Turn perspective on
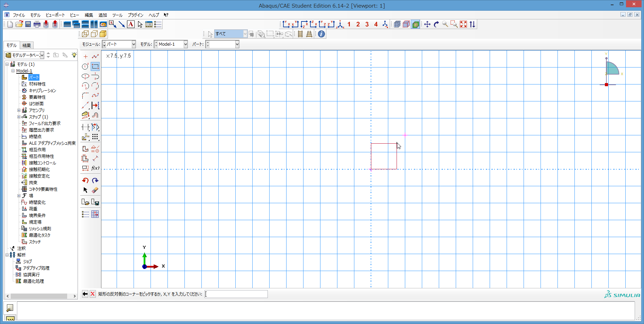Image resolution: width=644 pixels, height=324 pixels. [x=309, y=34]
